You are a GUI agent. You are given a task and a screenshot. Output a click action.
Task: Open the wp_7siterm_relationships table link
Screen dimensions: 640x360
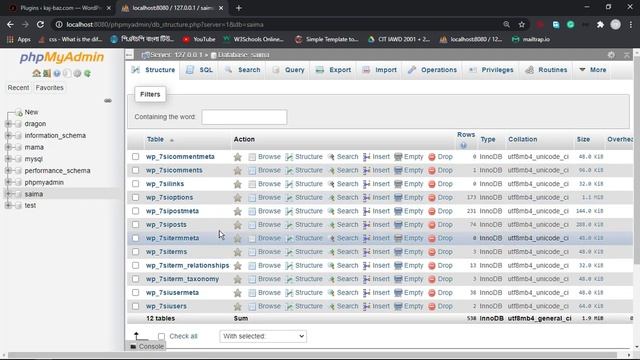click(187, 266)
